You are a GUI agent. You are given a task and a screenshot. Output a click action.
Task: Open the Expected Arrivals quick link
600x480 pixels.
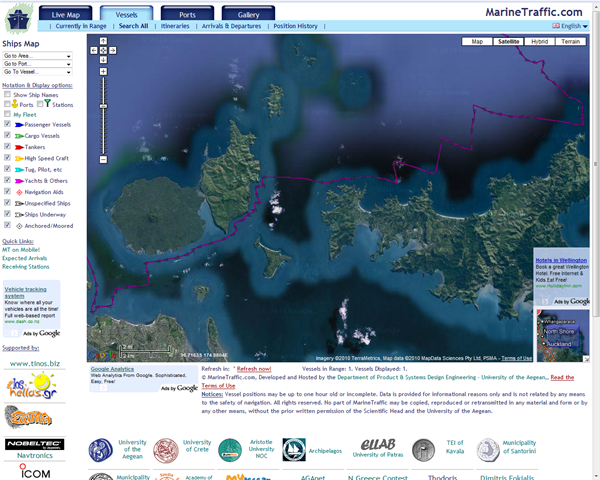click(24, 258)
